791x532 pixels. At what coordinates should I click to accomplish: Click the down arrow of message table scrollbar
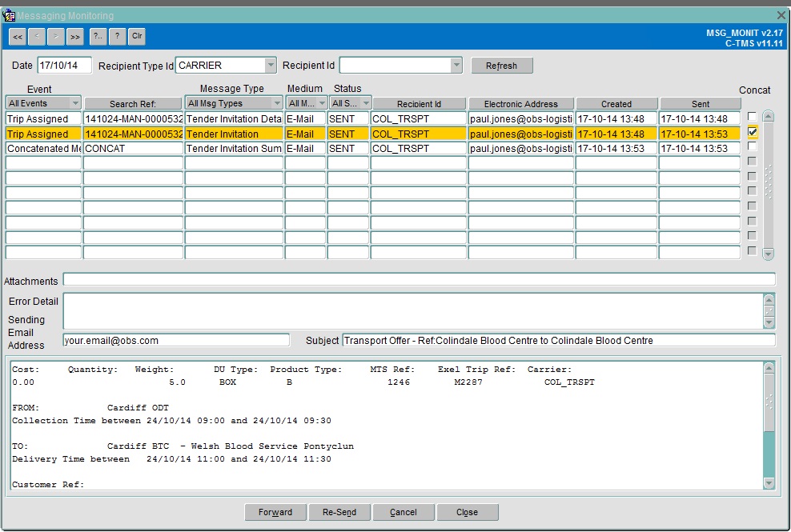pos(769,254)
